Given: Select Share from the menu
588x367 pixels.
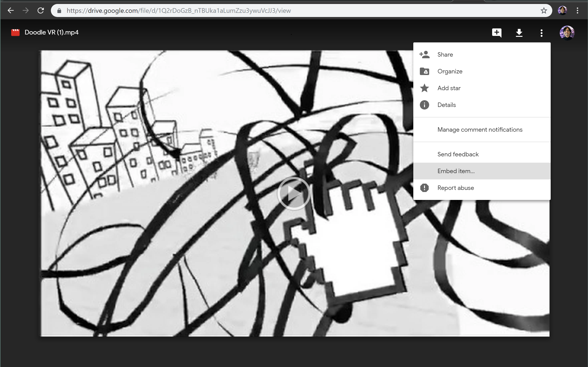Looking at the screenshot, I should point(482,55).
